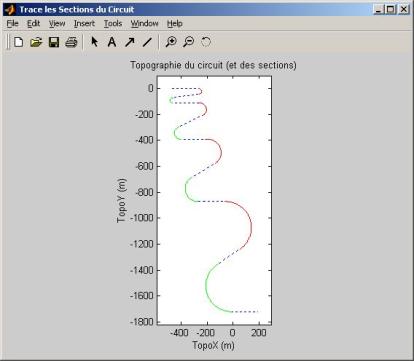The image size is (414, 361).
Task: Expand the Insert menu
Action: point(84,23)
